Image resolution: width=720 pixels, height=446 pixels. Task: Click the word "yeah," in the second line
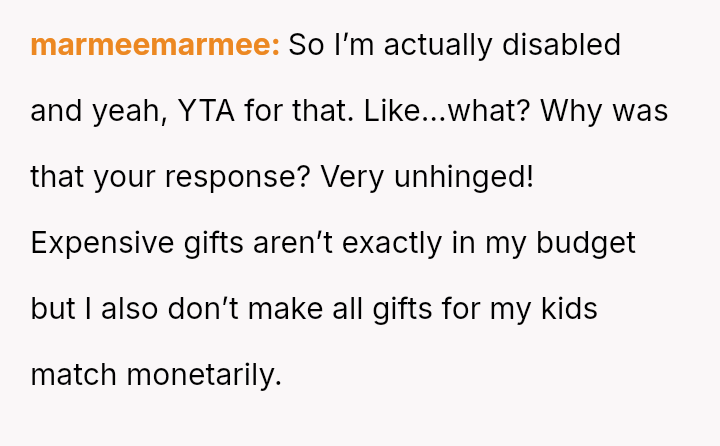tap(130, 111)
